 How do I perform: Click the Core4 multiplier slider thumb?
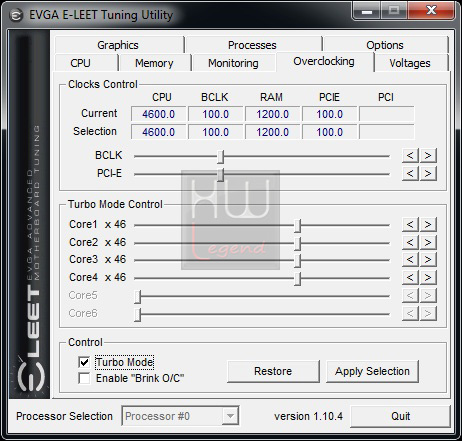click(298, 279)
